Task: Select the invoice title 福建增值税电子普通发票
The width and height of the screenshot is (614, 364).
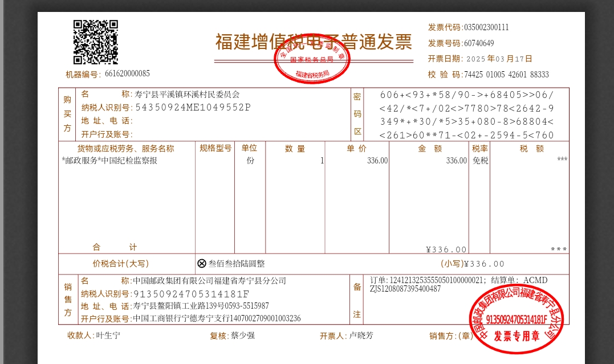Action: pyautogui.click(x=314, y=42)
